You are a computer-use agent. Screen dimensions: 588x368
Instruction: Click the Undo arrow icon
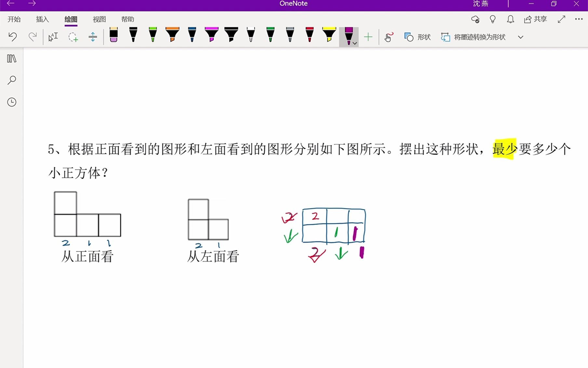(13, 36)
